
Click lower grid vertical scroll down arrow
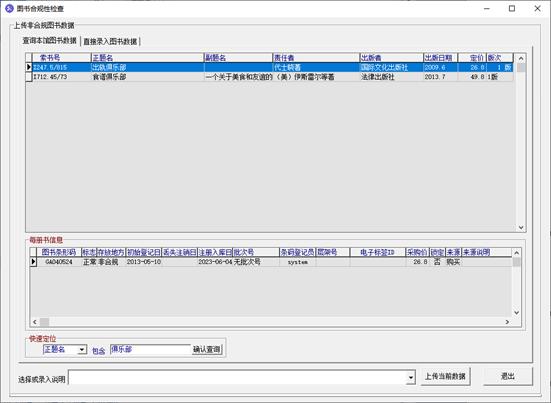(516, 312)
